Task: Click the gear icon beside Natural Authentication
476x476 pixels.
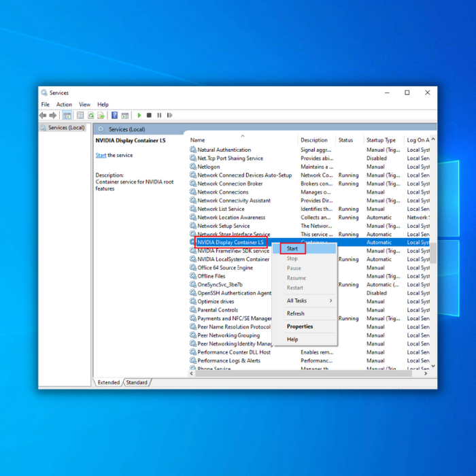Action: (192, 150)
